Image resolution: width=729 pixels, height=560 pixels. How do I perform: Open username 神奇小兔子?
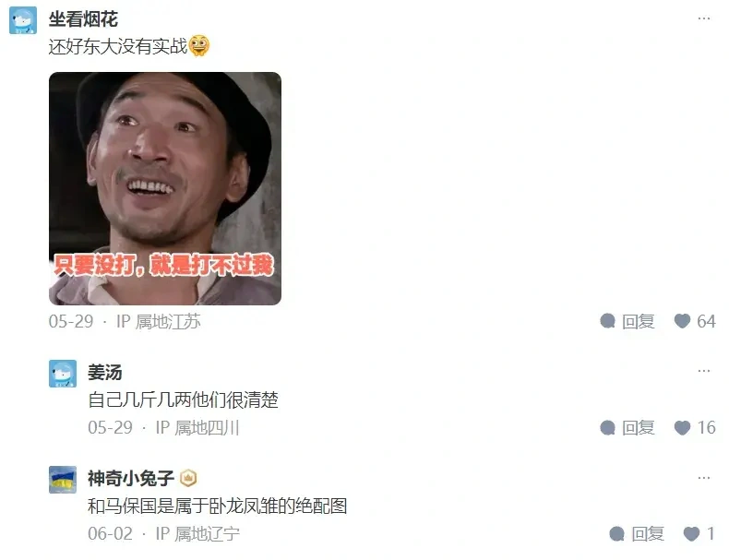pyautogui.click(x=131, y=478)
